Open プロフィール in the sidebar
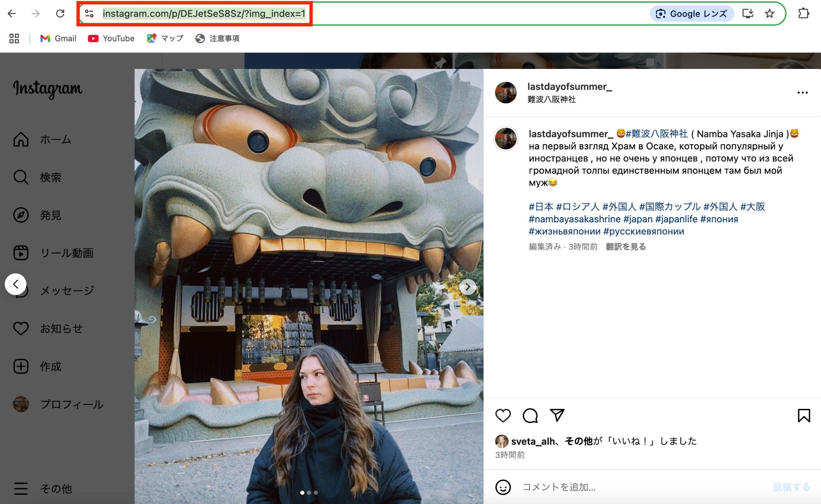821x504 pixels. pos(58,404)
